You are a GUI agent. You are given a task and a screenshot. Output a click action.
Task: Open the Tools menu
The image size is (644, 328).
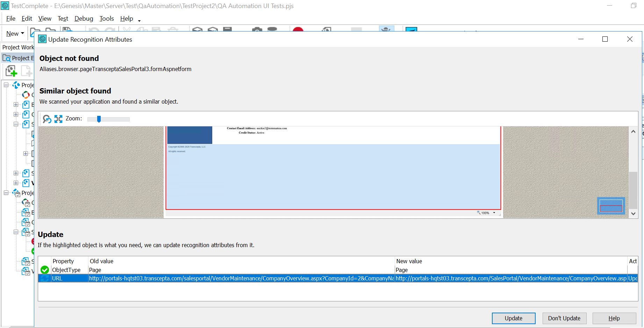pos(107,19)
